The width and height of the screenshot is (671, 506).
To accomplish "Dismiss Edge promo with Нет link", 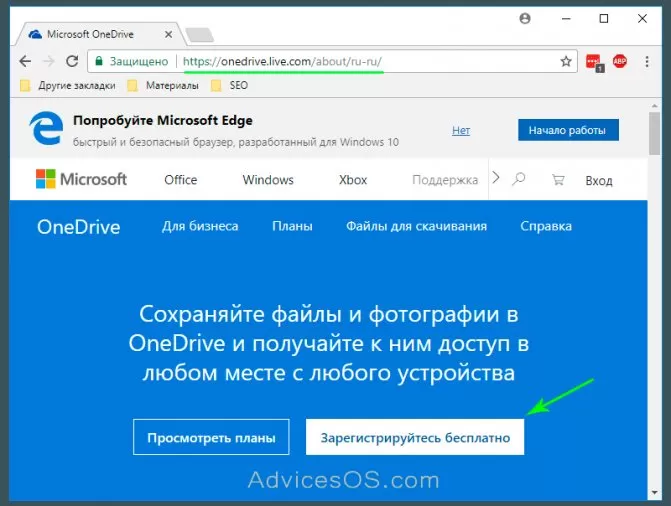I will coord(461,131).
